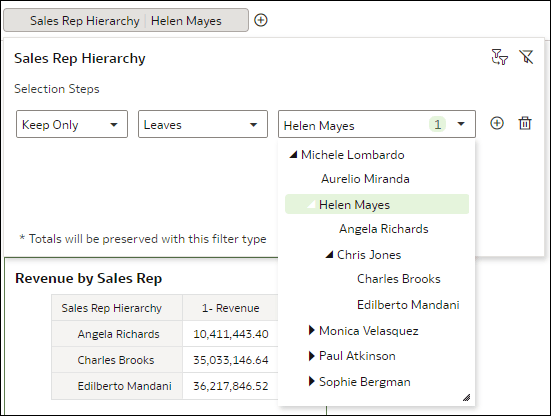The image size is (551, 416).
Task: Collapse the Michele Lombardo node
Action: point(293,155)
